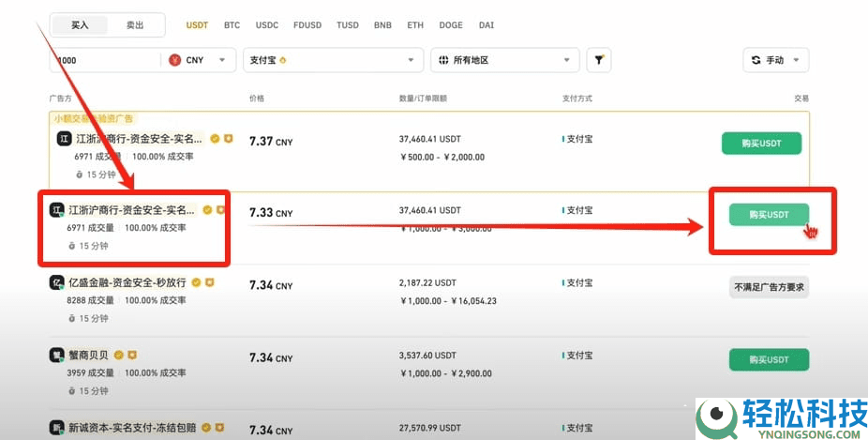Open advertiser 江浙沪商行 in the 7.37 row
This screenshot has height=440, width=868.
tap(139, 139)
